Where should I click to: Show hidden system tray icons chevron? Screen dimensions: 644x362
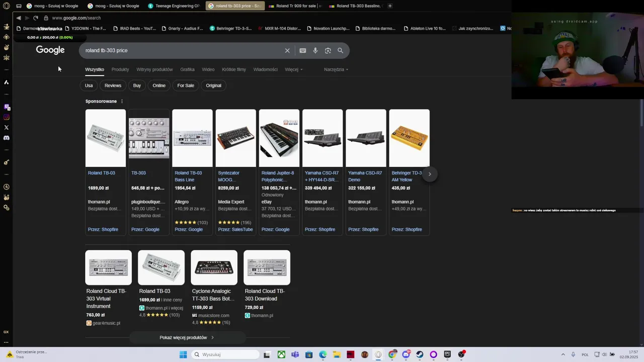click(x=563, y=354)
